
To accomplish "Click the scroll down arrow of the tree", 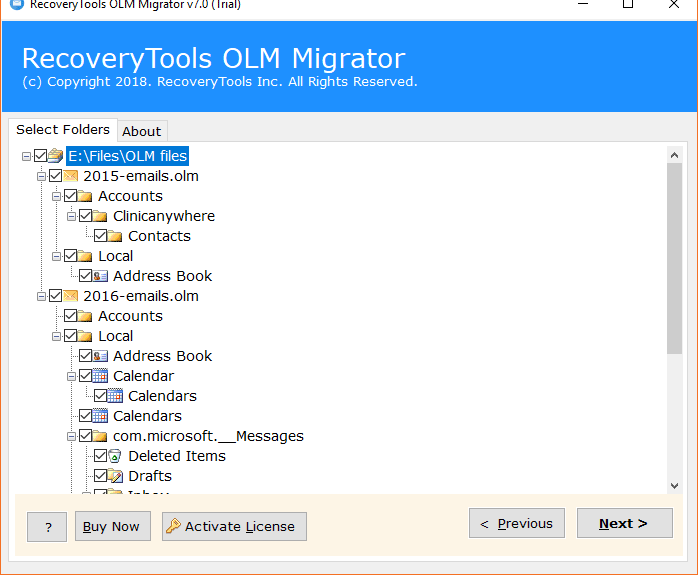I will pos(674,486).
